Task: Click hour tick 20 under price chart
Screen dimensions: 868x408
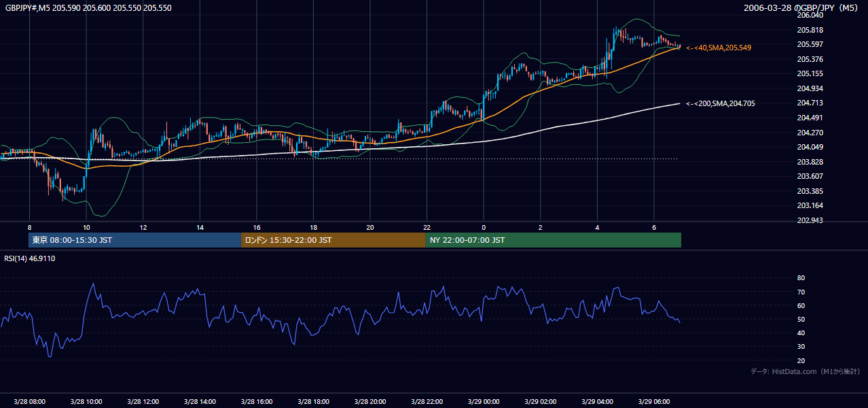Action: pos(370,227)
